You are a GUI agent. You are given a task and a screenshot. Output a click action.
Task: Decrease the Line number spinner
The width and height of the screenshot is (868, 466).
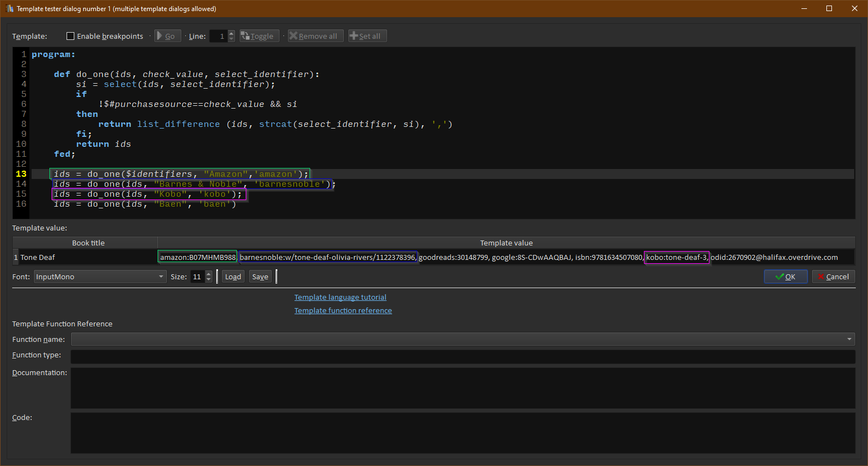point(231,39)
